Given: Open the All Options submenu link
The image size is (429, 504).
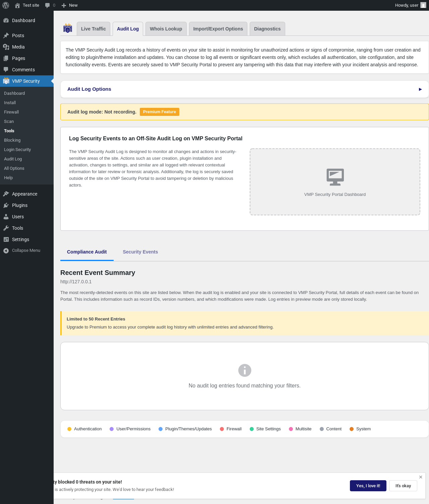Looking at the screenshot, I should coord(14,168).
